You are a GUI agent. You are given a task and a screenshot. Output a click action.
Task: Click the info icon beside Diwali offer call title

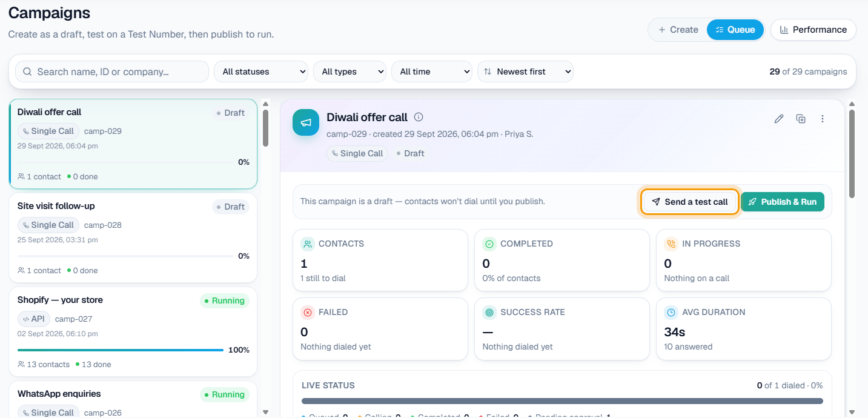click(x=419, y=118)
